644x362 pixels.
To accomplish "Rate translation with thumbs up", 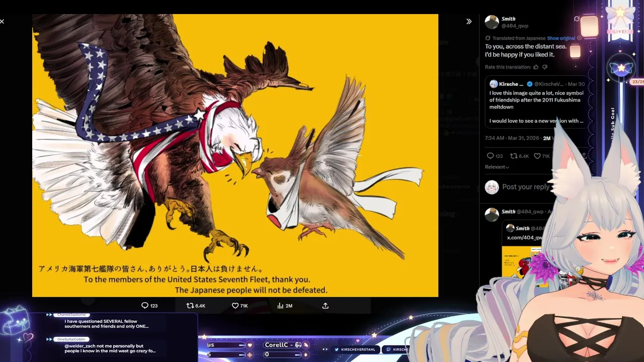I will tap(535, 67).
